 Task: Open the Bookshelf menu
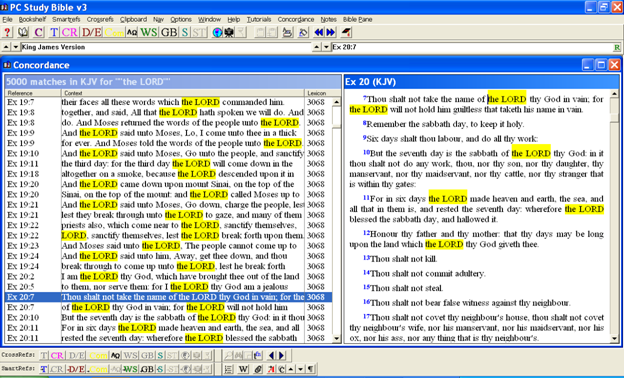pyautogui.click(x=32, y=19)
